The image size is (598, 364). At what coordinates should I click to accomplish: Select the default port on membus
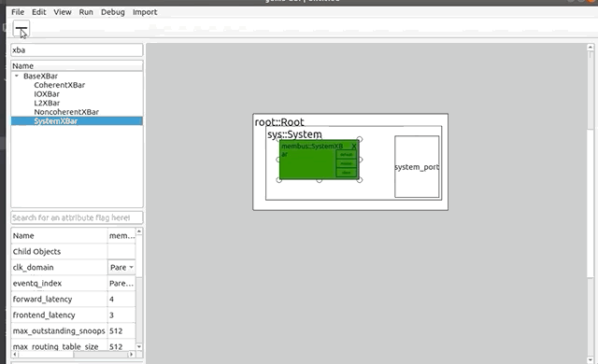(346, 155)
